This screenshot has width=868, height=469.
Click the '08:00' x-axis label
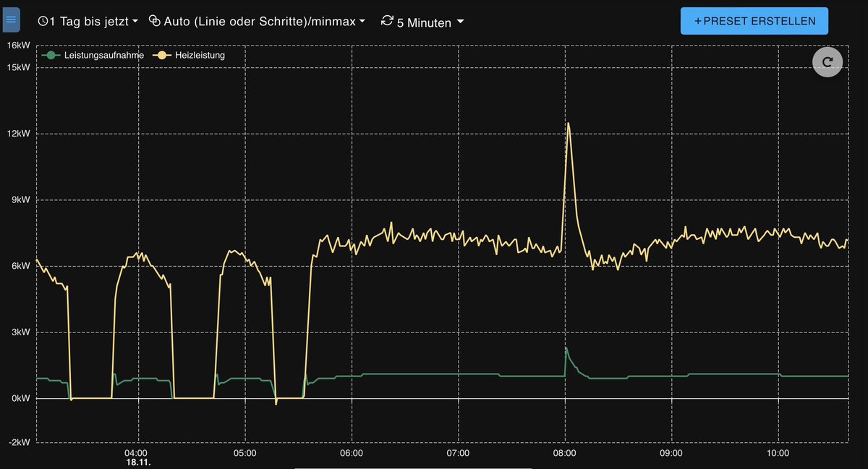tap(564, 453)
